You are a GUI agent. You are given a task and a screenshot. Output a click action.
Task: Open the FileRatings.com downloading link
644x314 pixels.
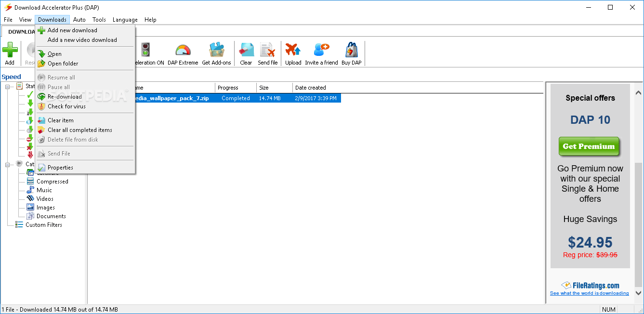[x=589, y=293]
